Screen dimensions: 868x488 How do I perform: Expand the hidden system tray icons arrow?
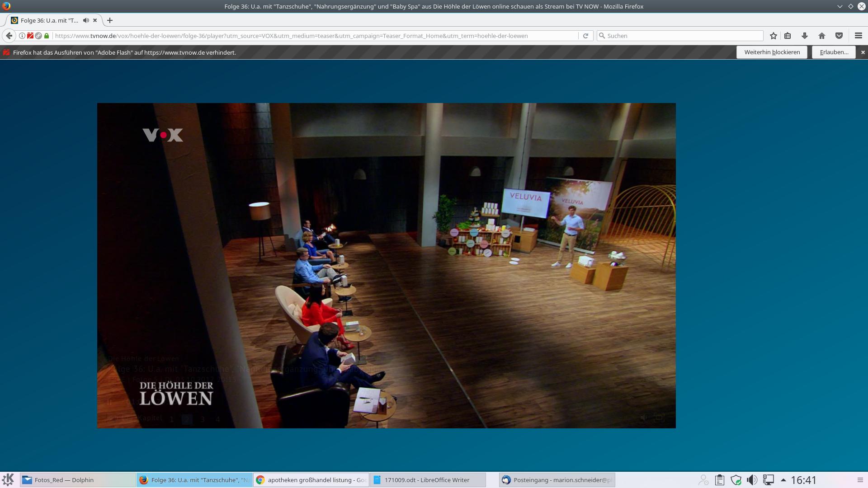coord(783,480)
